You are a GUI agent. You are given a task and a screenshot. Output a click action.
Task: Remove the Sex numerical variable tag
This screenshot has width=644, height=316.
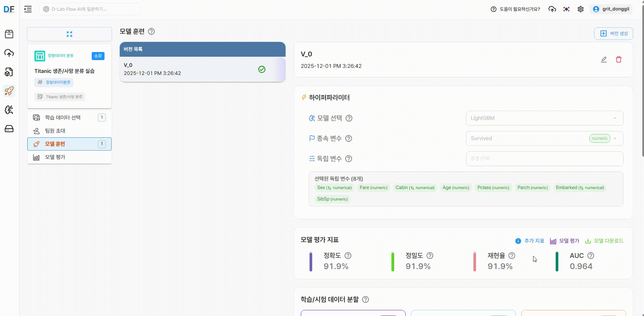click(x=334, y=188)
